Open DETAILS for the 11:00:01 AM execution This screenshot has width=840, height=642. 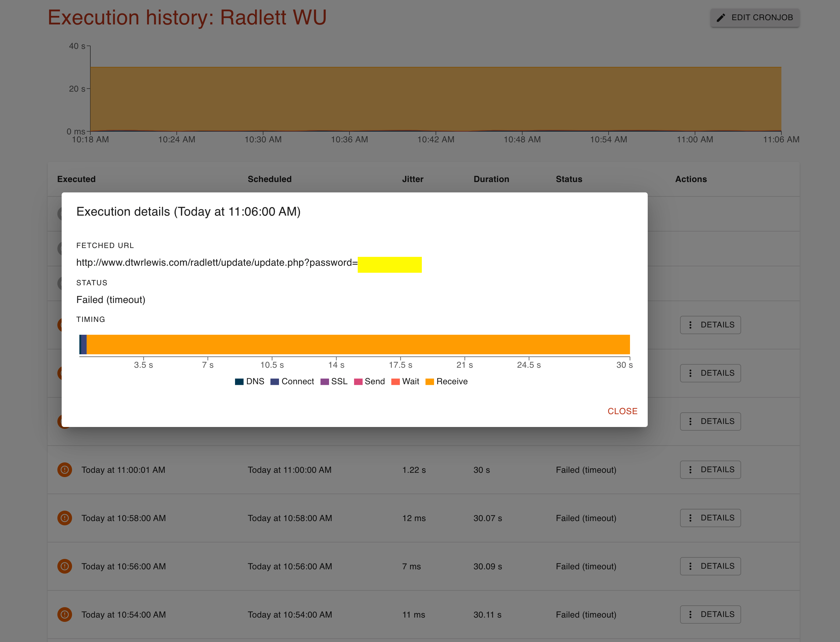coord(710,470)
